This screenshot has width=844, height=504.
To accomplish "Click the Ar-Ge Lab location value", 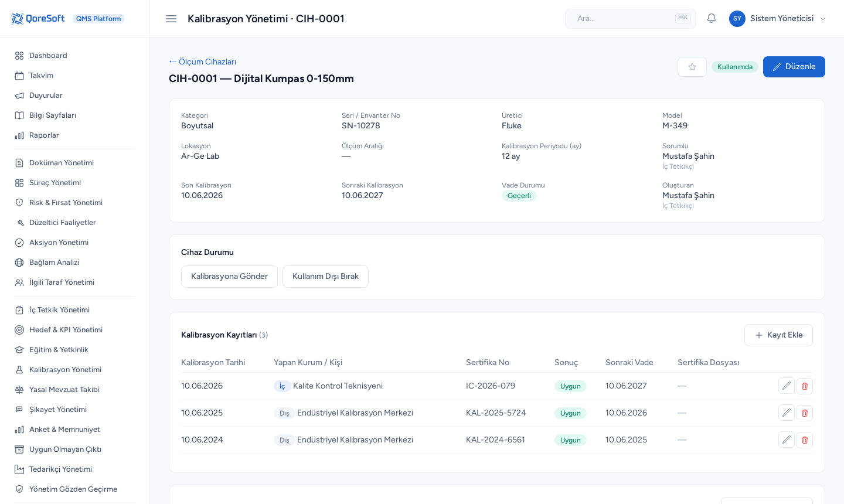I will point(200,156).
